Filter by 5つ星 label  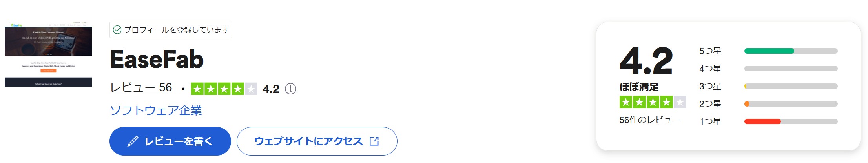710,51
